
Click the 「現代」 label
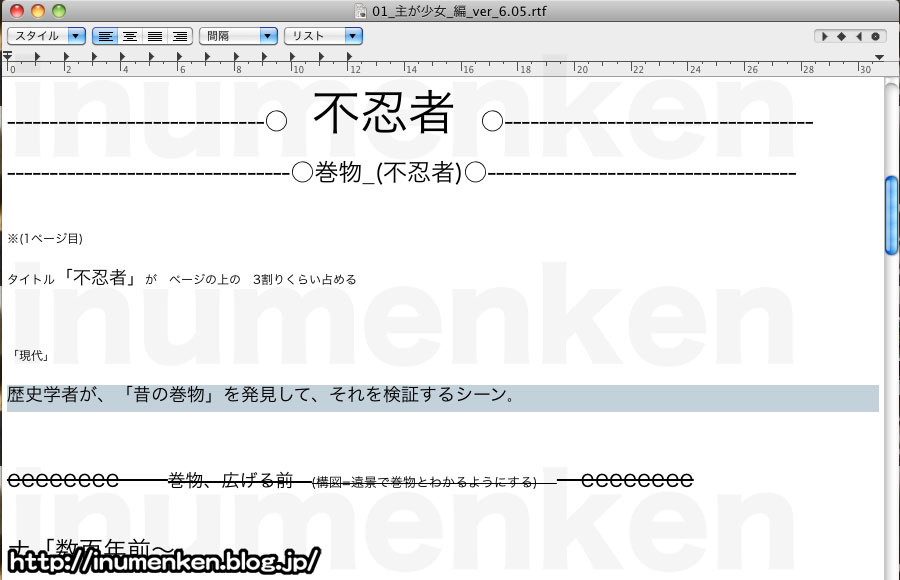pos(30,356)
